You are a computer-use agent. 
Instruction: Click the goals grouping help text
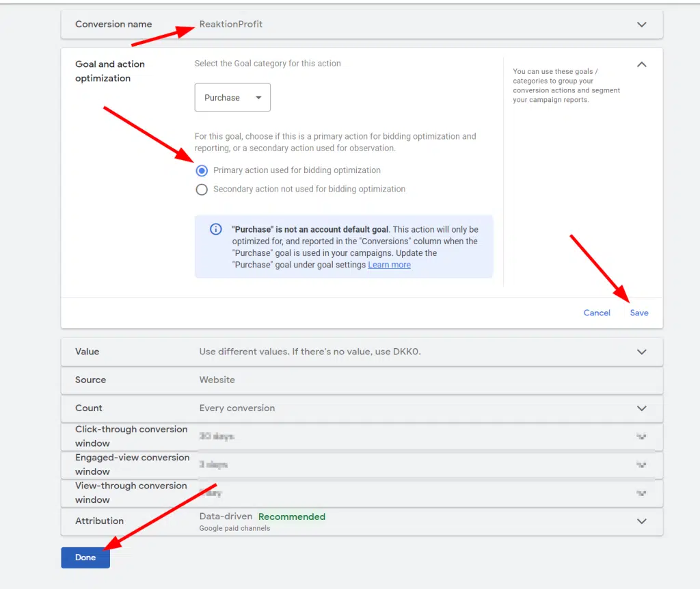point(566,86)
